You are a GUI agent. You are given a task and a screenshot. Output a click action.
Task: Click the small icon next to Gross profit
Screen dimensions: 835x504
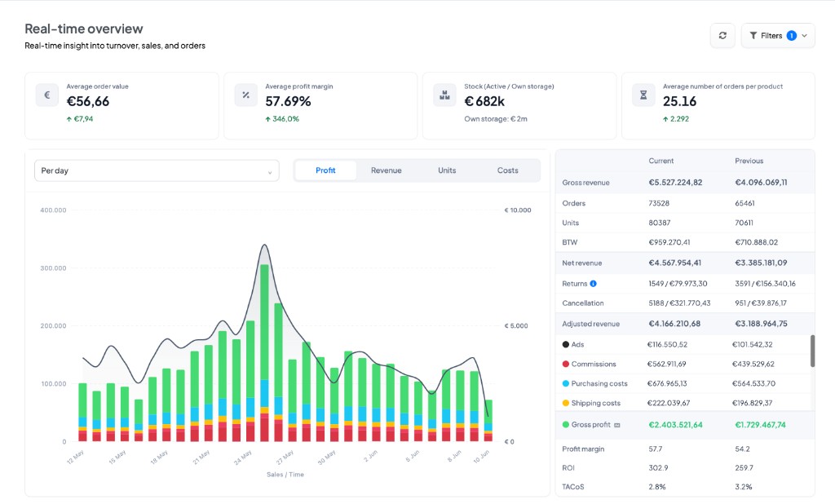(x=617, y=425)
